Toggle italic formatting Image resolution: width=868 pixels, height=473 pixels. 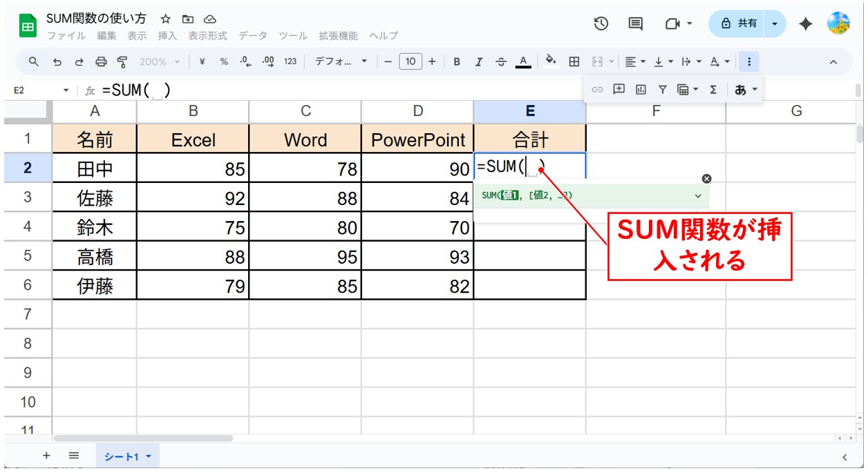479,61
